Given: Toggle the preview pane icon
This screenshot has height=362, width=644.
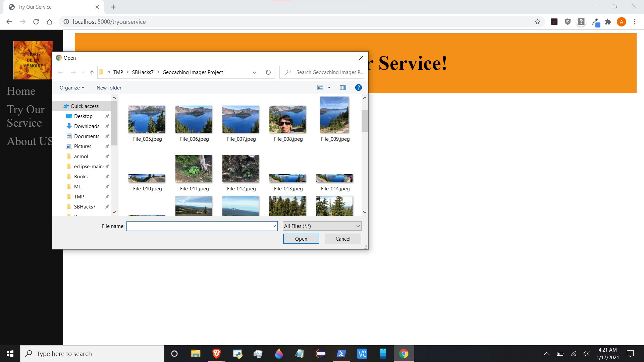Looking at the screenshot, I should tap(343, 87).
